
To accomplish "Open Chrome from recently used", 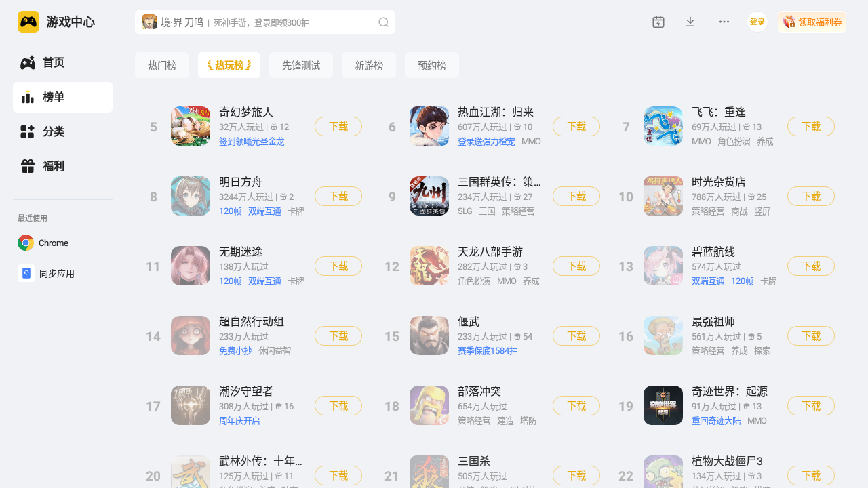I will [x=26, y=243].
